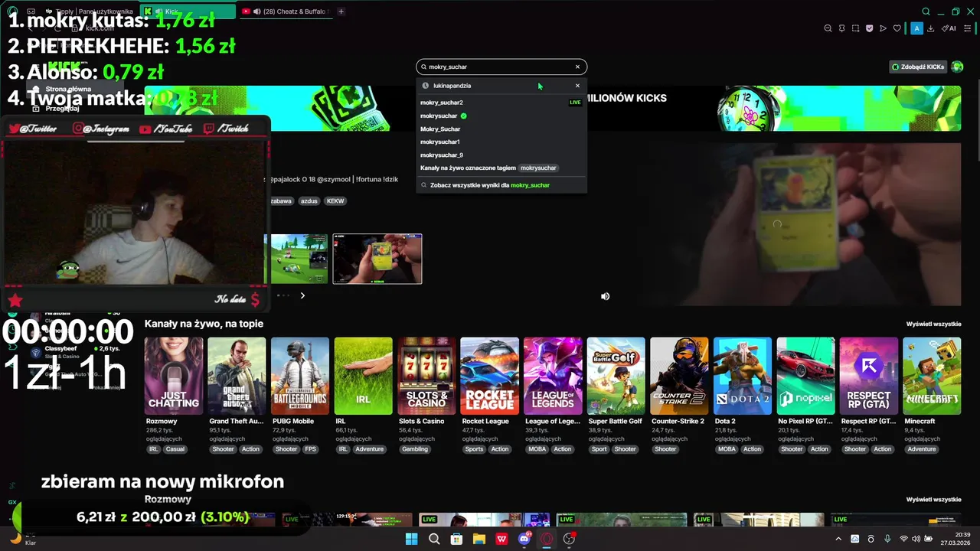Click the pin icon in the address bar
The image size is (980, 551).
pyautogui.click(x=841, y=28)
